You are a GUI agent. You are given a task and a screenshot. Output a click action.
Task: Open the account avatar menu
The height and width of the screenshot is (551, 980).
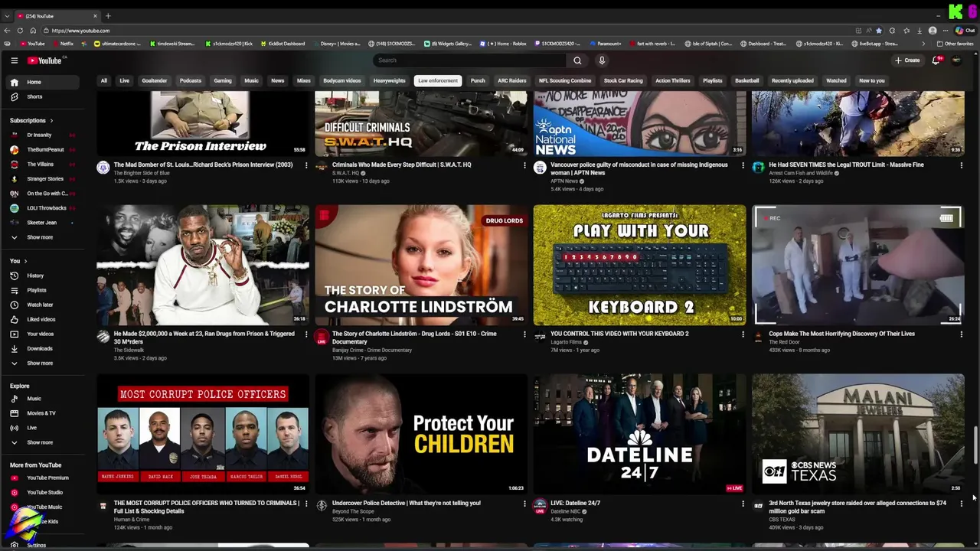click(x=956, y=60)
